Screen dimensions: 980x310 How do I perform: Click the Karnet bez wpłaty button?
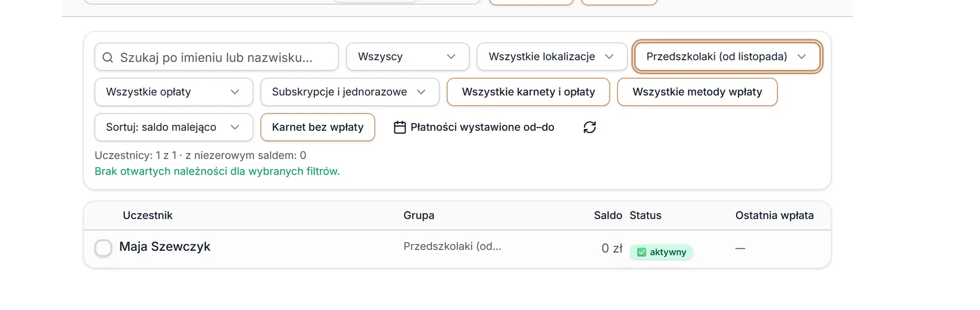pos(317,127)
